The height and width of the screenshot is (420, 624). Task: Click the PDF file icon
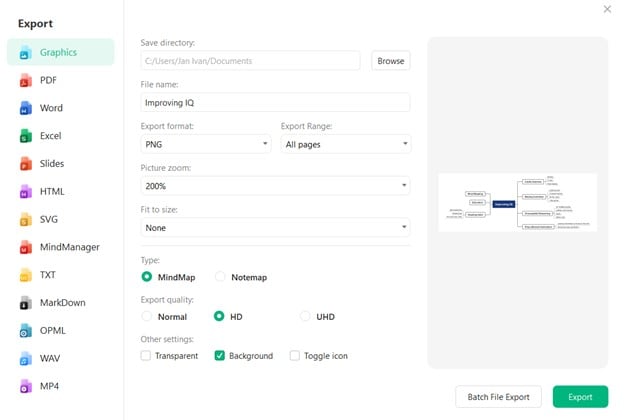tap(25, 80)
